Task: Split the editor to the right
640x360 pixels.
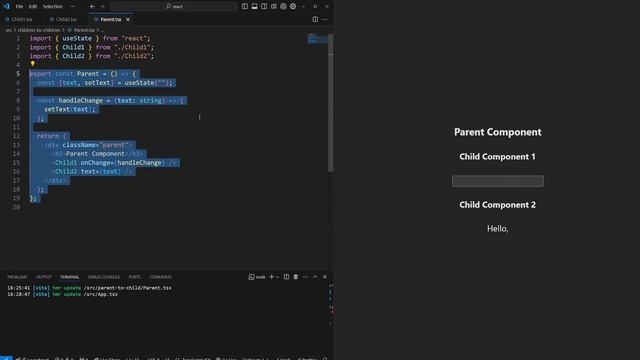Action: 315,19
